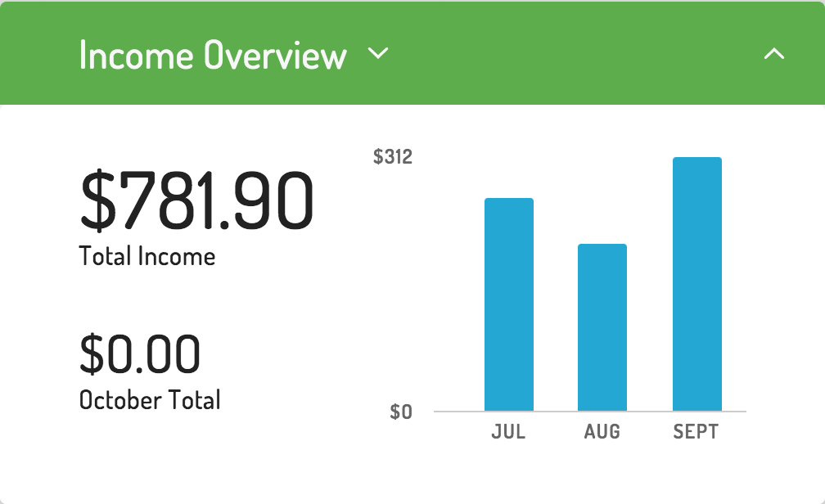Click the $312 axis maximum label

click(x=393, y=157)
